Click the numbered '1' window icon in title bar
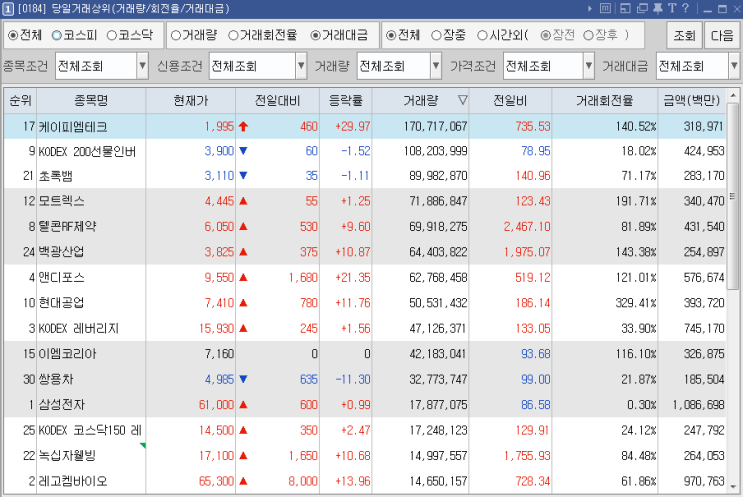This screenshot has width=743, height=497. (8, 9)
